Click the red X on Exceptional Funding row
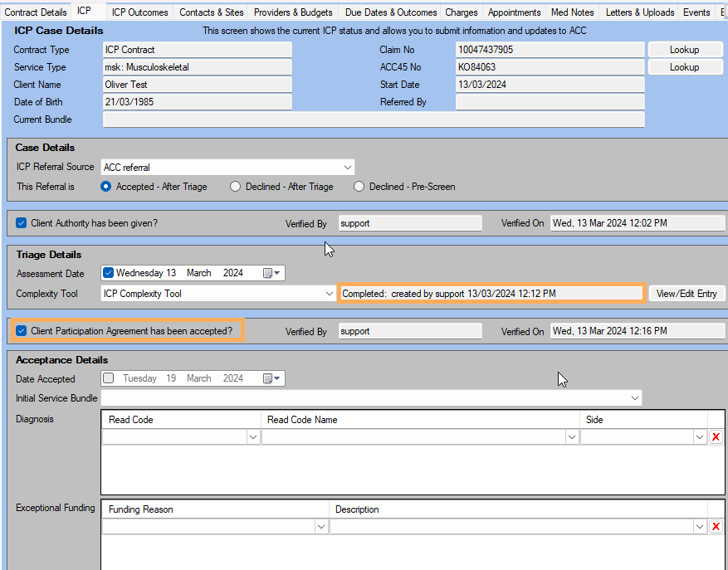 [716, 527]
